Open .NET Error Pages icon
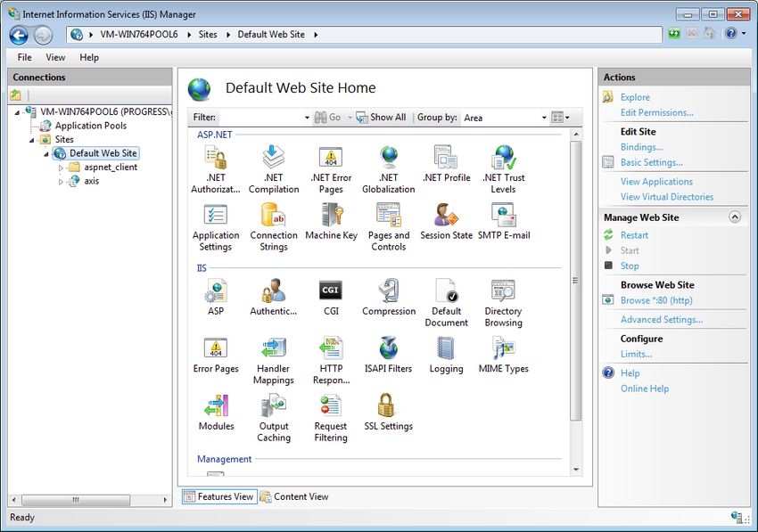Screen dimensions: 758x532 click(331, 169)
